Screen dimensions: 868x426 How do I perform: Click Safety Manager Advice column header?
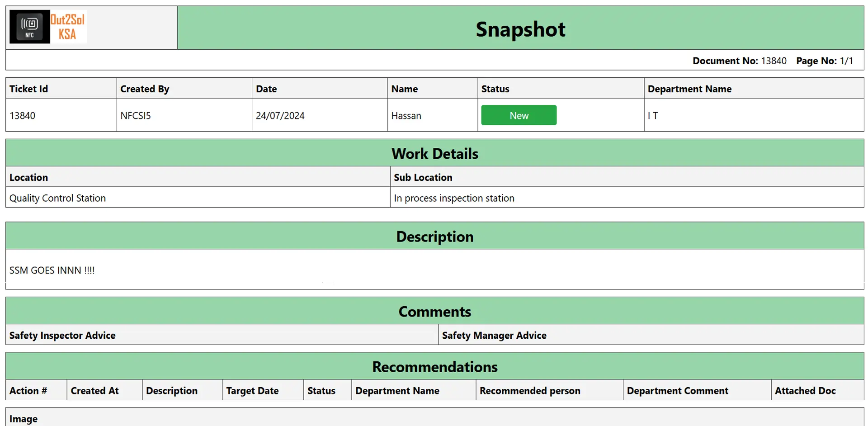(494, 336)
